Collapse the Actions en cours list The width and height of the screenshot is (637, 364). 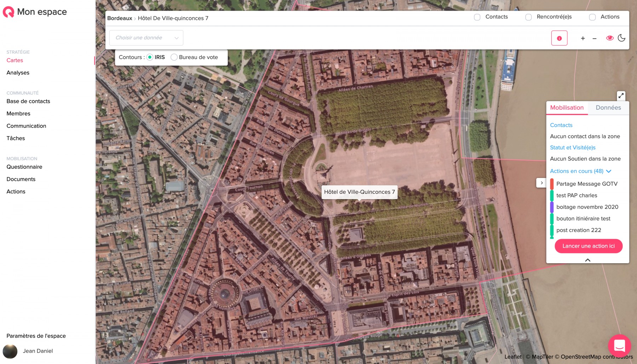609,171
